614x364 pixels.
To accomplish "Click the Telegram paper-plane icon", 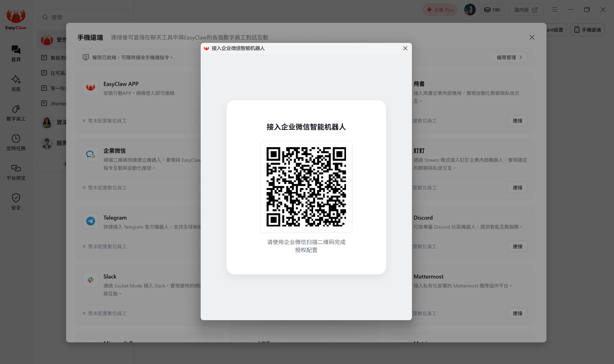I will point(91,221).
